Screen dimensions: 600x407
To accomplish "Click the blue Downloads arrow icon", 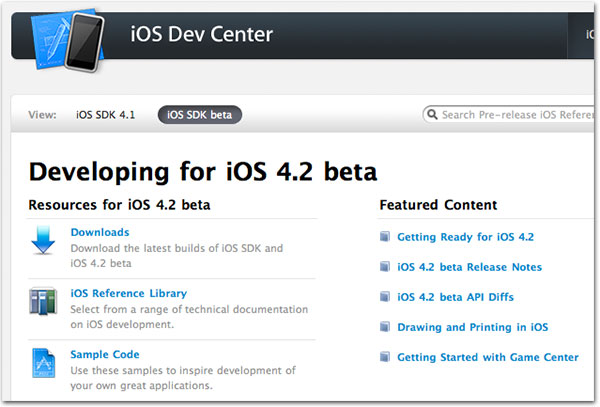I will [43, 240].
